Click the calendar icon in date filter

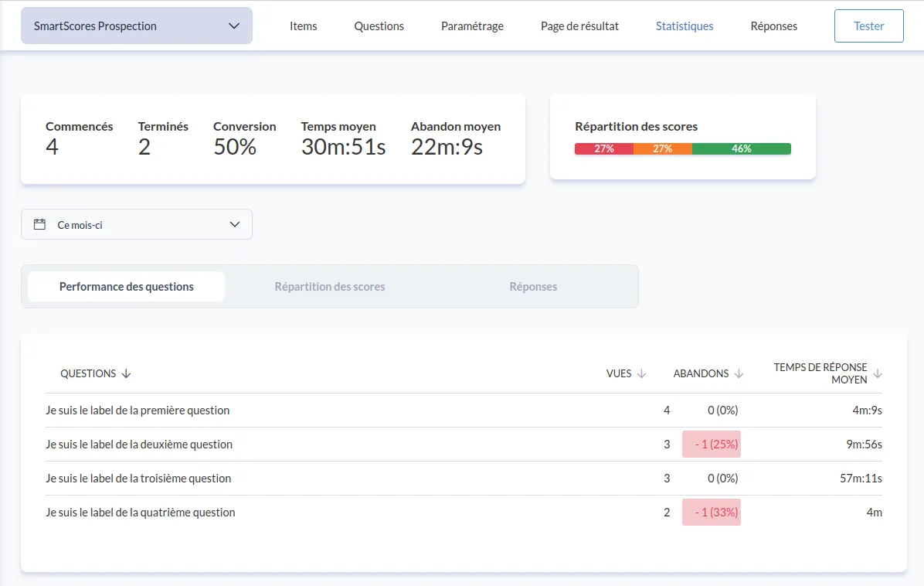40,224
